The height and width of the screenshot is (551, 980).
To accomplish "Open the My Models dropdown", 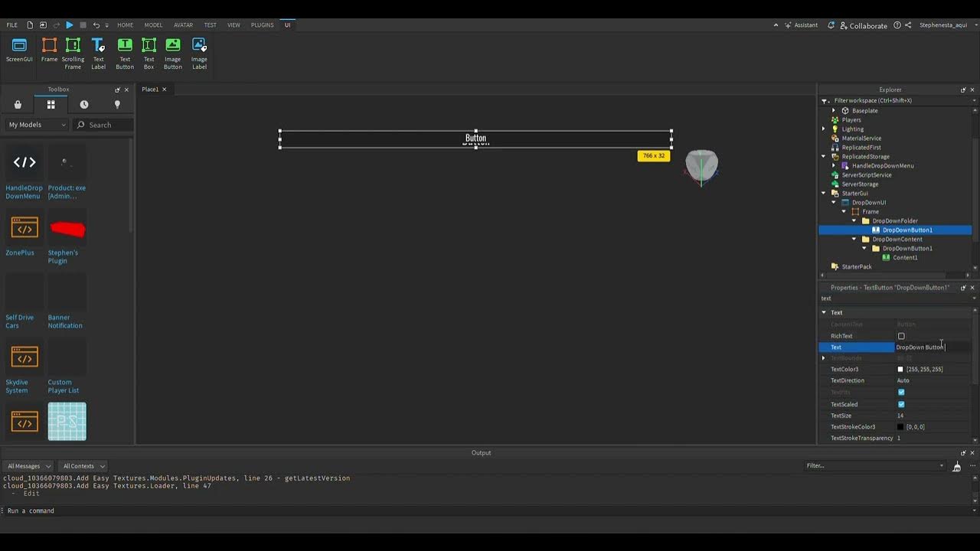I will tap(37, 125).
